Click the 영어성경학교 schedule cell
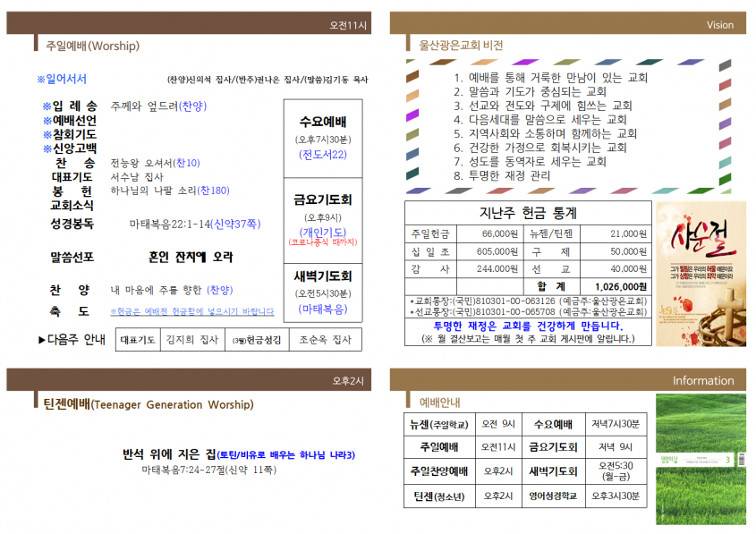Image resolution: width=756 pixels, height=534 pixels. (x=554, y=496)
